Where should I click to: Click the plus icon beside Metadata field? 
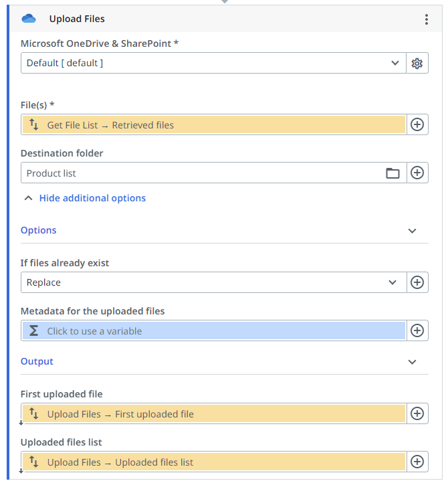point(417,330)
